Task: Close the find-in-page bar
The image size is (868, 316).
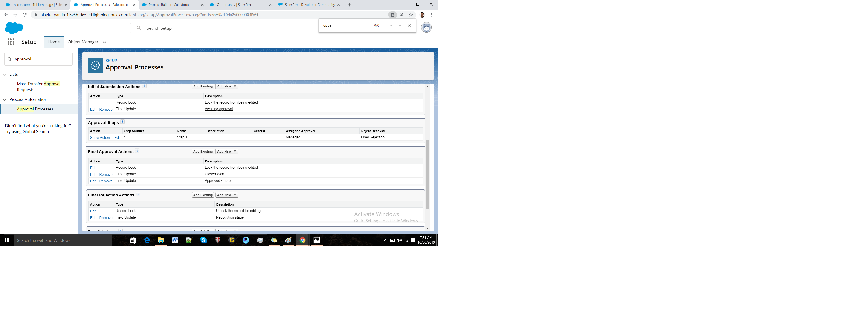Action: (409, 25)
